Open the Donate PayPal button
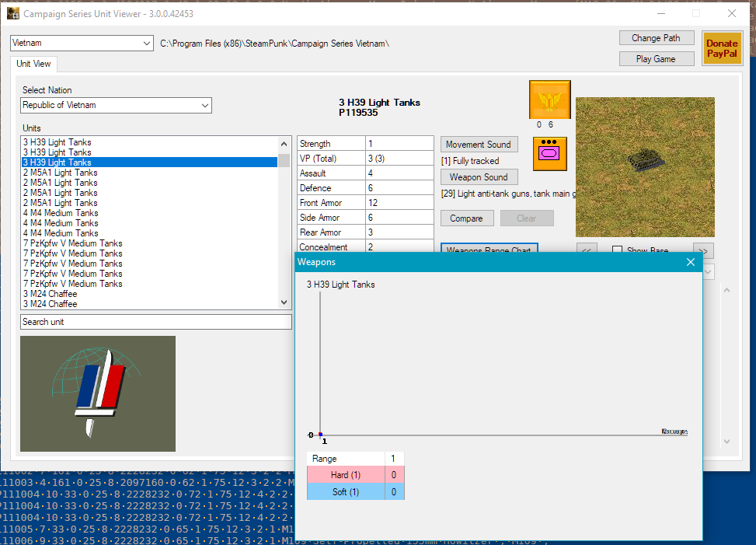 pos(722,48)
